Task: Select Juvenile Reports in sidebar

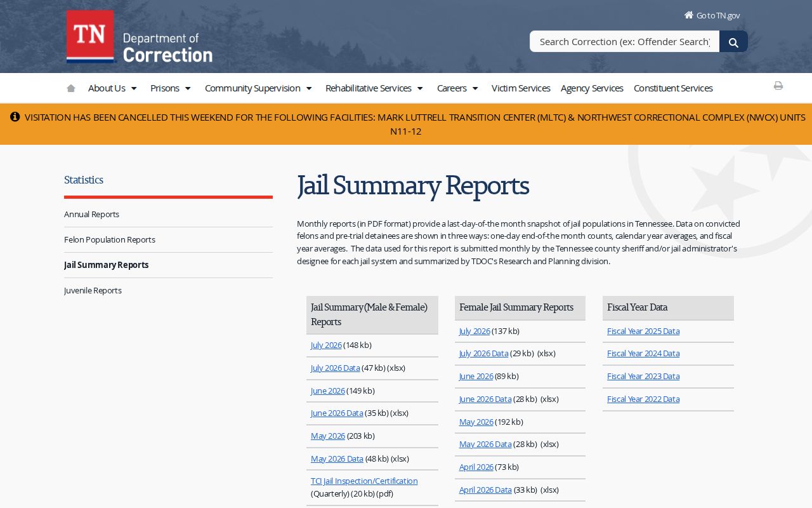Action: (x=93, y=291)
